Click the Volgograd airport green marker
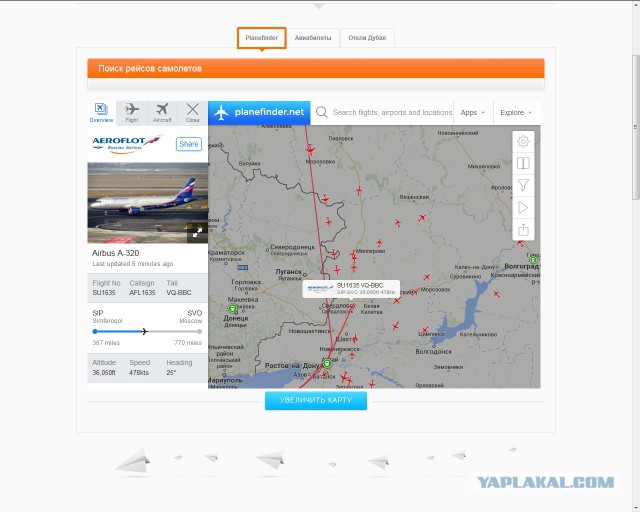This screenshot has height=512, width=640. click(x=533, y=260)
